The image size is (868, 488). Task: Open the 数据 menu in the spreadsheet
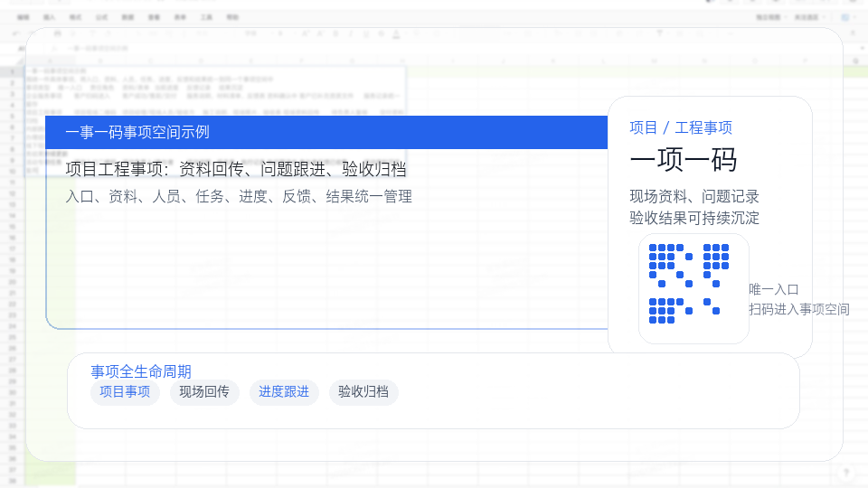pos(127,18)
